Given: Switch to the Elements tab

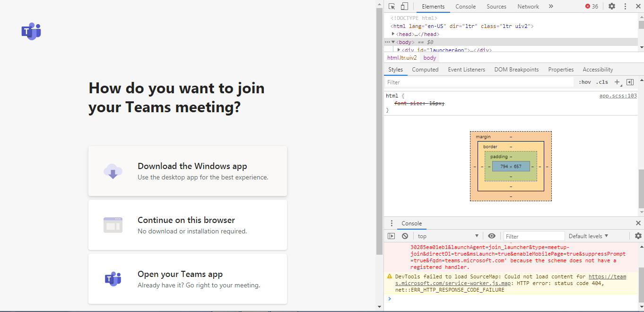Looking at the screenshot, I should pos(433,7).
